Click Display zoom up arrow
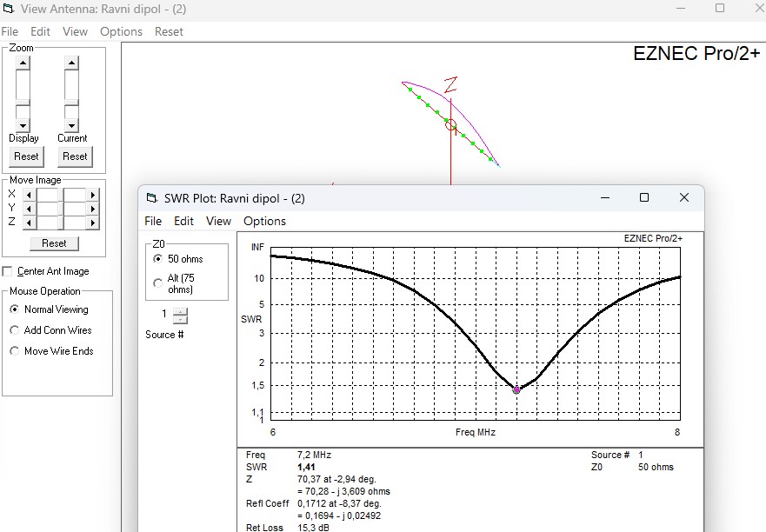Screen dimensions: 766x532 23,63
